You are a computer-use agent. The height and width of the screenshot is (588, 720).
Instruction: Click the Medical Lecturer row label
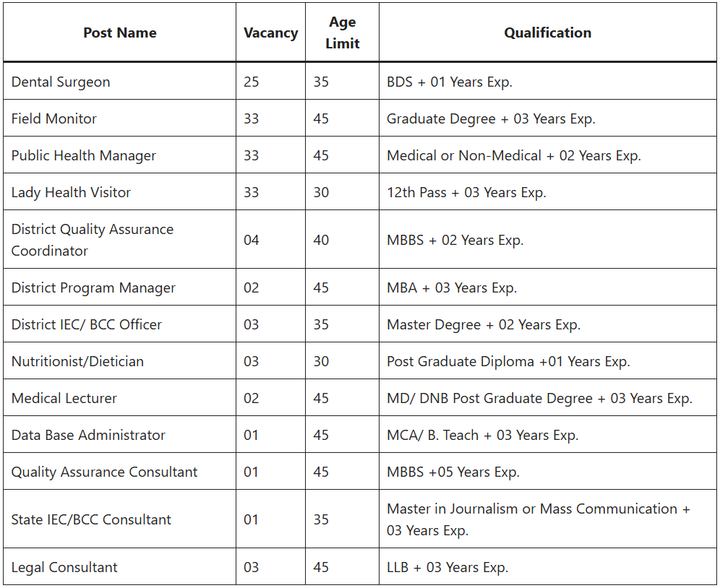[x=64, y=398]
